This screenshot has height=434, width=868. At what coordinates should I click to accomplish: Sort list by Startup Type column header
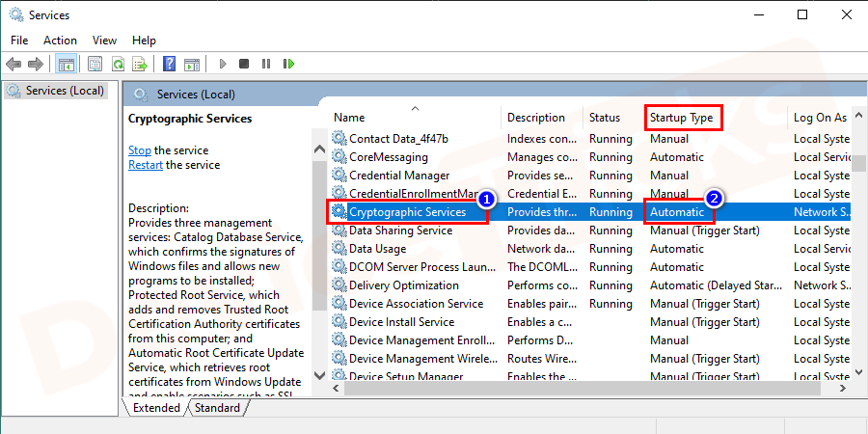tap(681, 118)
